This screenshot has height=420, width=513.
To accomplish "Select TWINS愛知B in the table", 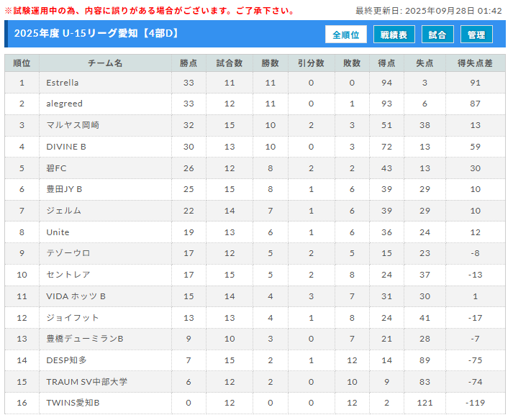I will [73, 403].
